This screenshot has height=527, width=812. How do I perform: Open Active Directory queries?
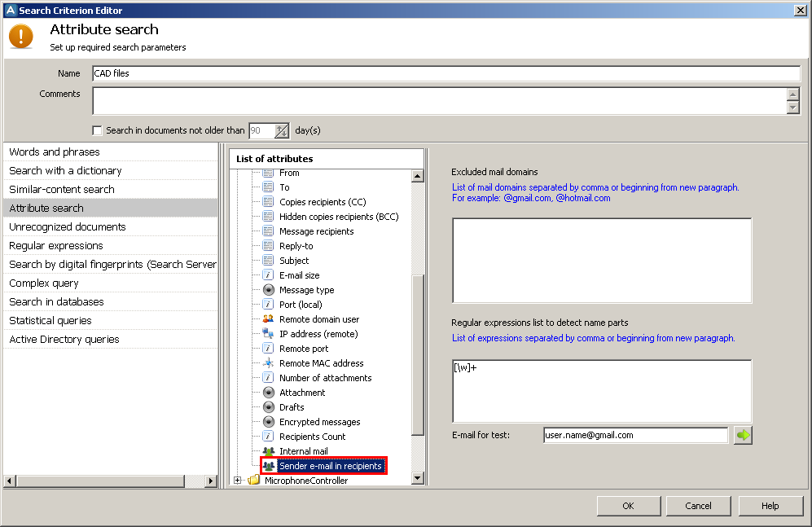point(110,340)
